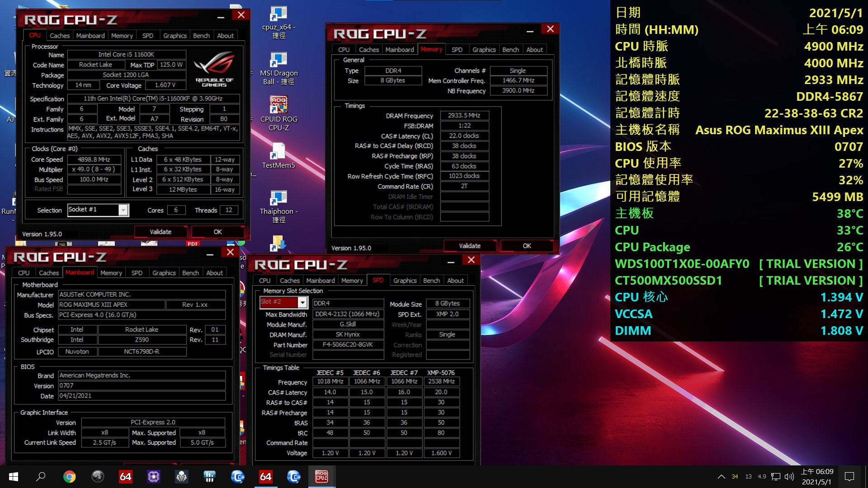Expand the Socket #1 selection dropdown
Screen dimensions: 868x488
[x=123, y=210]
